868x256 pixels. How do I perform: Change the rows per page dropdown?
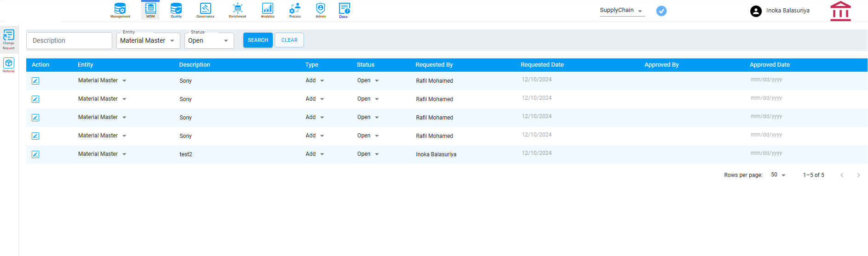pos(778,175)
